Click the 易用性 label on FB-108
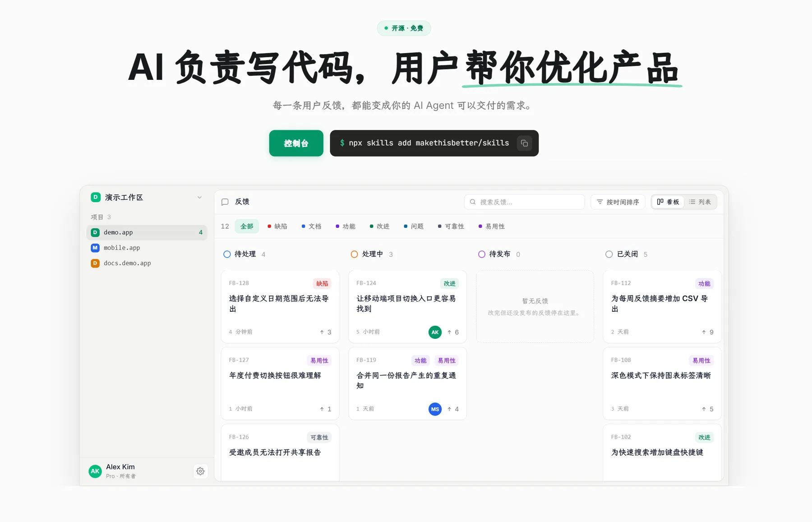812x522 pixels. click(x=701, y=360)
